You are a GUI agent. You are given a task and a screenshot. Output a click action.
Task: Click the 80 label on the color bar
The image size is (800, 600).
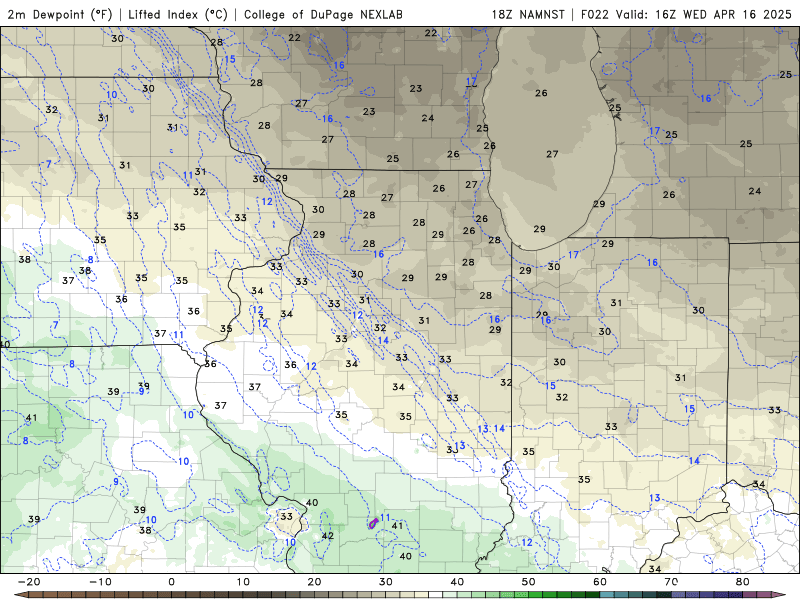tap(743, 582)
